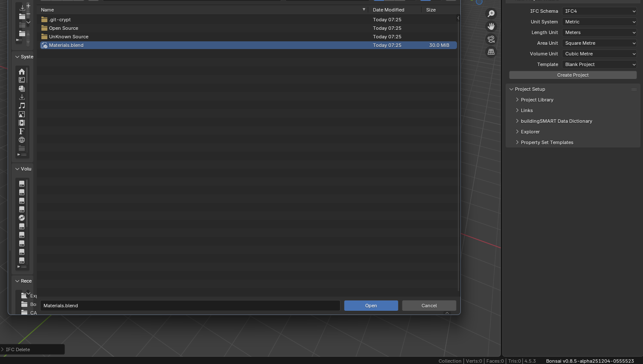The width and height of the screenshot is (643, 364).
Task: Toggle perspective/orthographic grid icon
Action: pos(491,52)
